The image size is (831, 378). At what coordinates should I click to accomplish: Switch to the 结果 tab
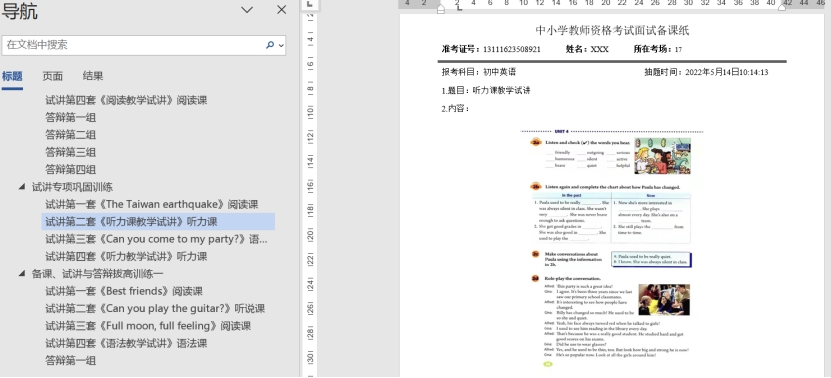point(93,76)
